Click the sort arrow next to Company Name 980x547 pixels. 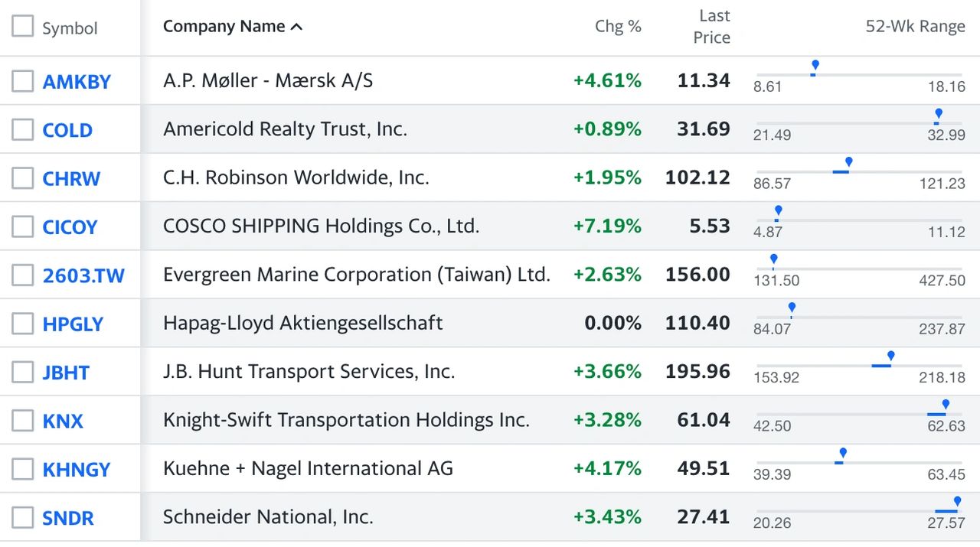297,27
